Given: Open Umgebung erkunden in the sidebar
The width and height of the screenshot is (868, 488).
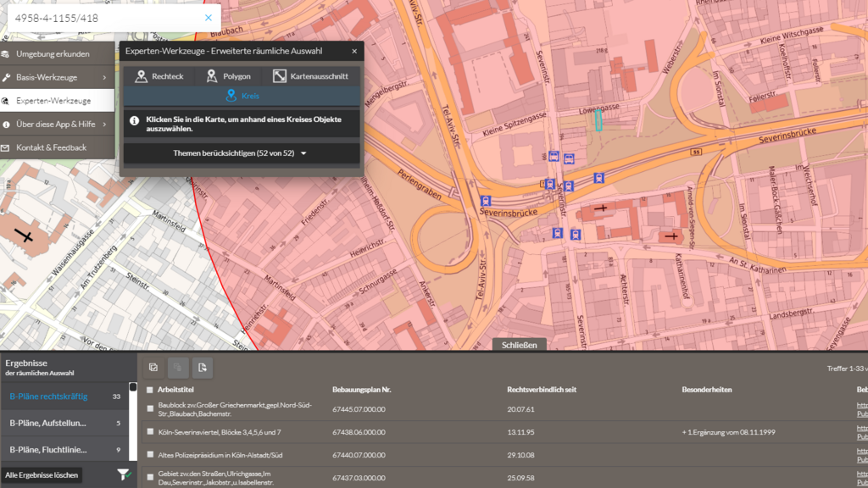Looking at the screenshot, I should click(55, 53).
